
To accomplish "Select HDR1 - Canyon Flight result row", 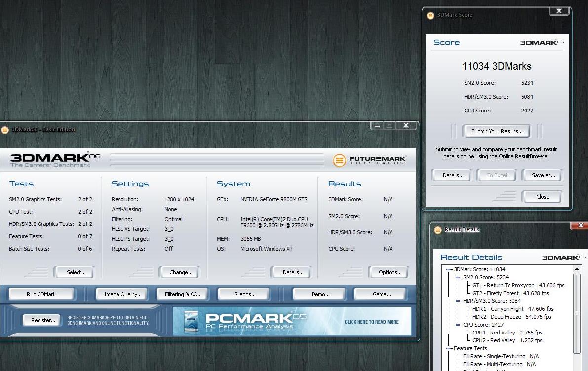I will pyautogui.click(x=512, y=309).
